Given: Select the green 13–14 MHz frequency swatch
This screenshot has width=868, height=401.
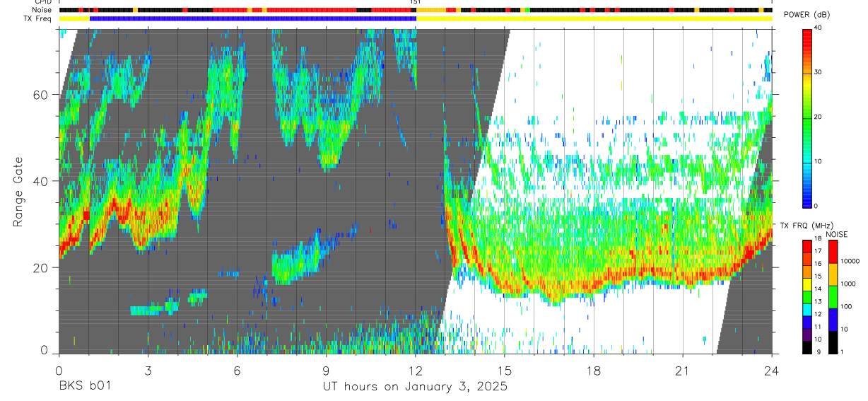Looking at the screenshot, I should [807, 296].
